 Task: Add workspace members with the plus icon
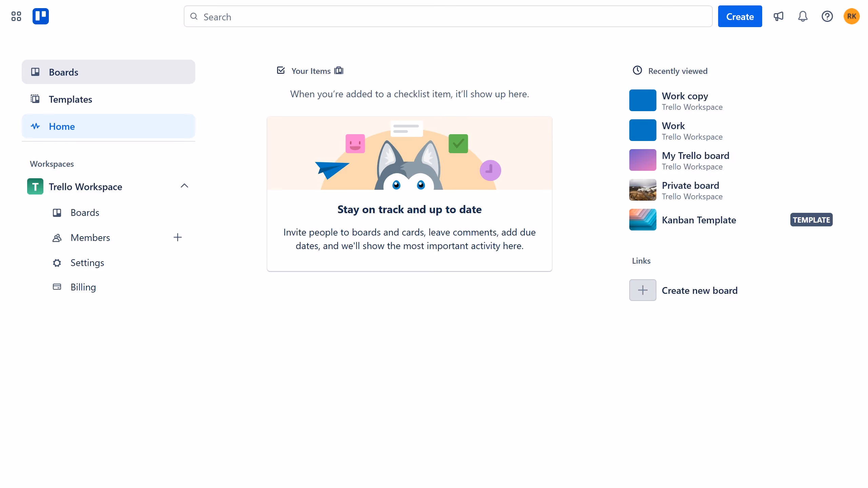[178, 237]
